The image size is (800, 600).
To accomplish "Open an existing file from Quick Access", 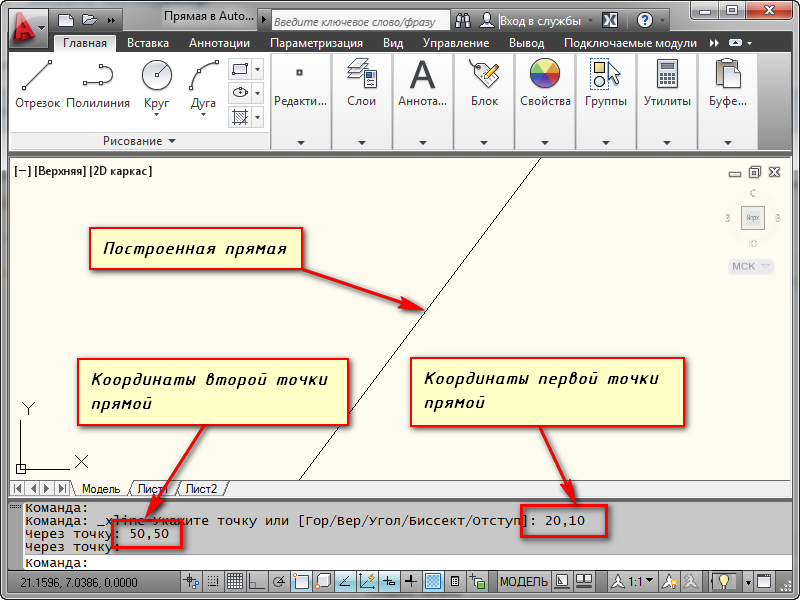I will click(90, 20).
